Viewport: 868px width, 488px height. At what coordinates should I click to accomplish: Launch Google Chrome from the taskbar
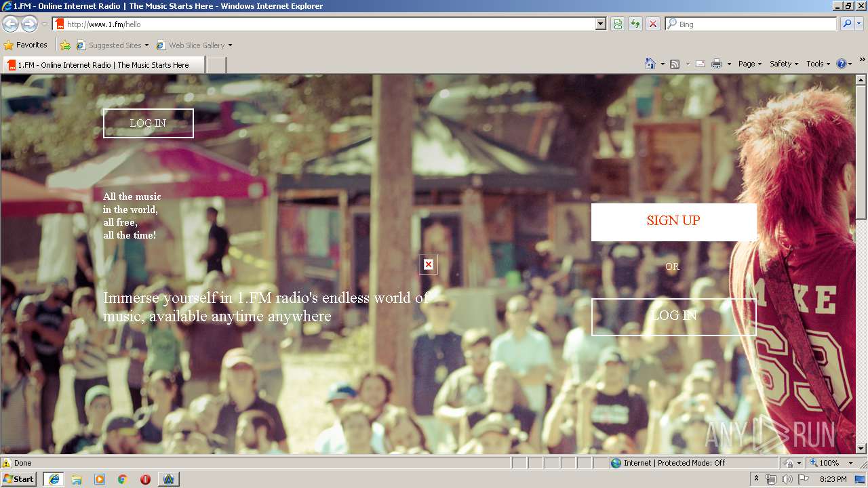coord(123,479)
